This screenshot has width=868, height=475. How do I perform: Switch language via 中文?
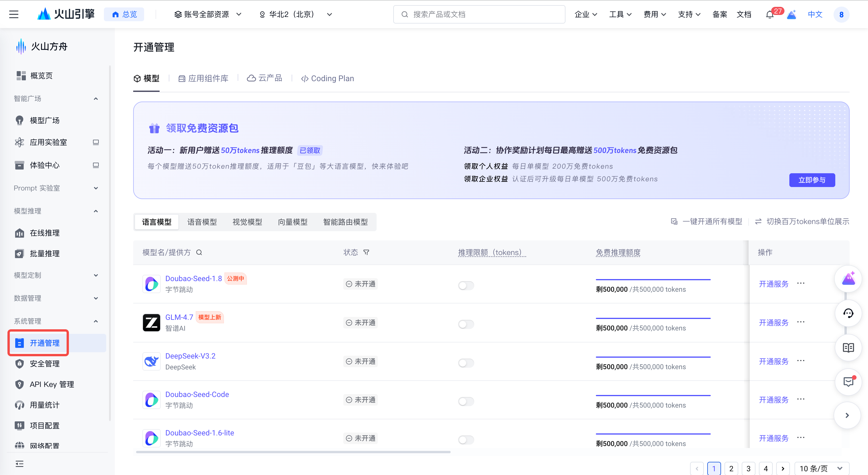815,14
